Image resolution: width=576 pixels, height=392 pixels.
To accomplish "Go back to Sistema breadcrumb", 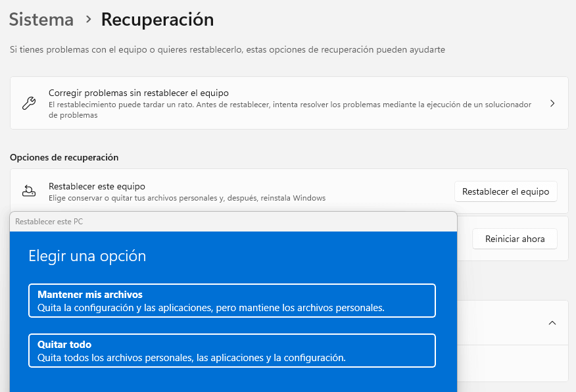I will [41, 20].
